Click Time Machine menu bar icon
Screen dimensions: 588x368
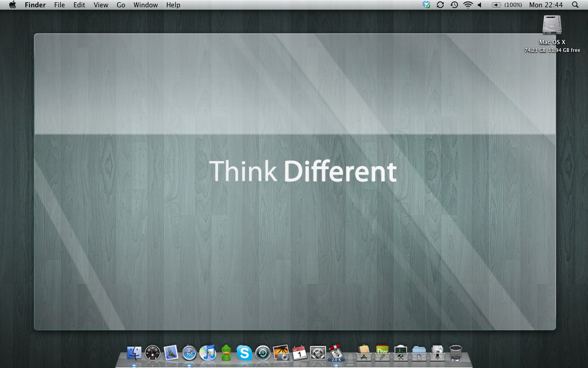[x=454, y=5]
